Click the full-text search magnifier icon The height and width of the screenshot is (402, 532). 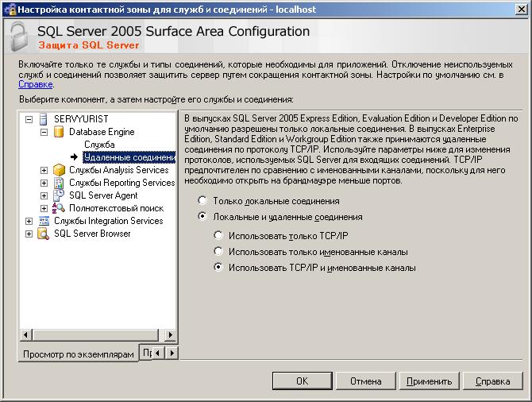59,208
